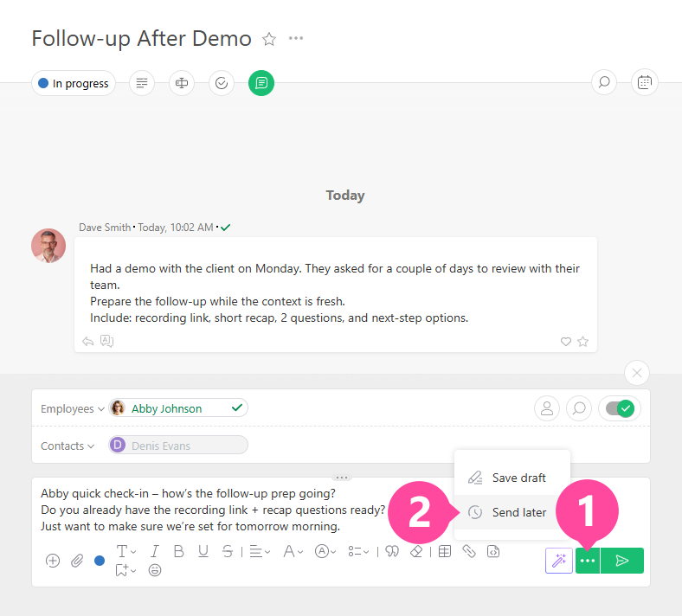
Task: Open the In progress status dropdown
Action: click(74, 84)
